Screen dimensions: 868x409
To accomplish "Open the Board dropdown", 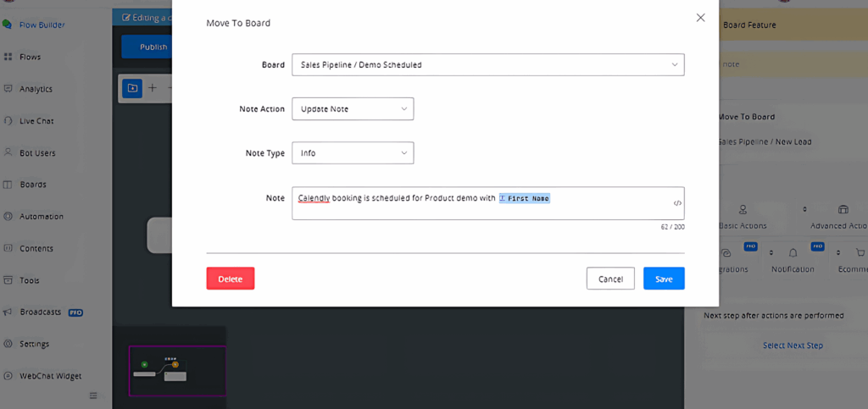I will [x=487, y=64].
